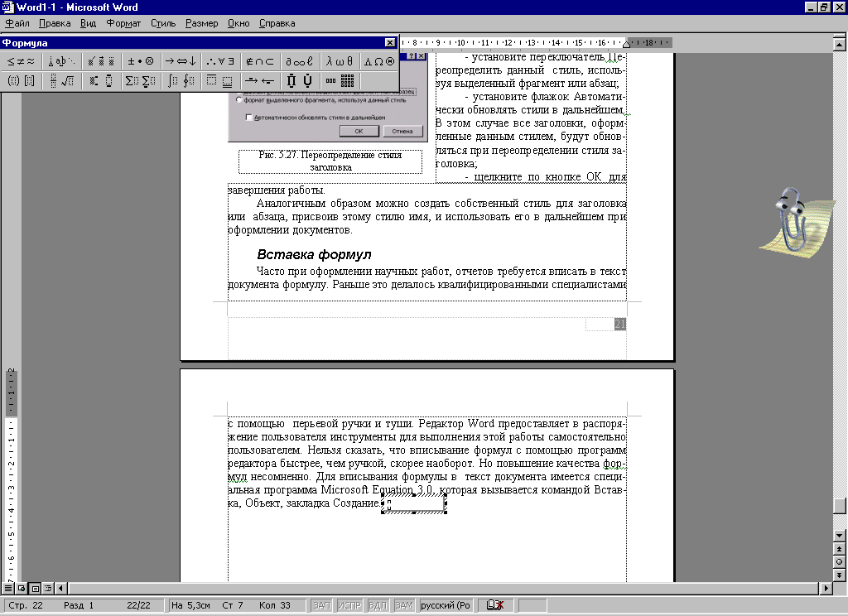Open the fence (brackets) templates palette

pos(22,81)
